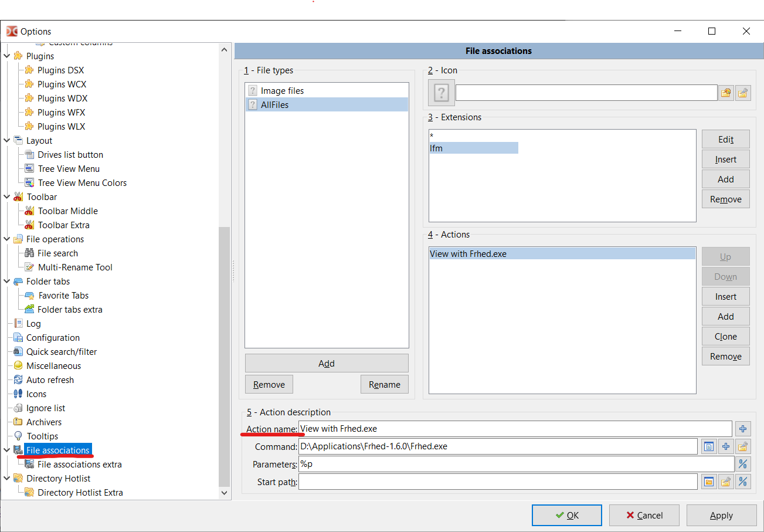Viewport: 764px width, 532px height.
Task: Collapse the Directory Hotlist branch
Action: (6, 478)
